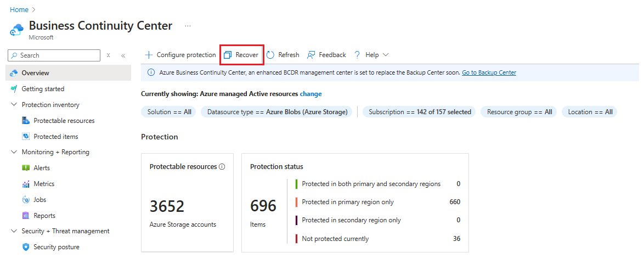Open the Location == All filter
This screenshot has width=644, height=264.
(x=590, y=112)
